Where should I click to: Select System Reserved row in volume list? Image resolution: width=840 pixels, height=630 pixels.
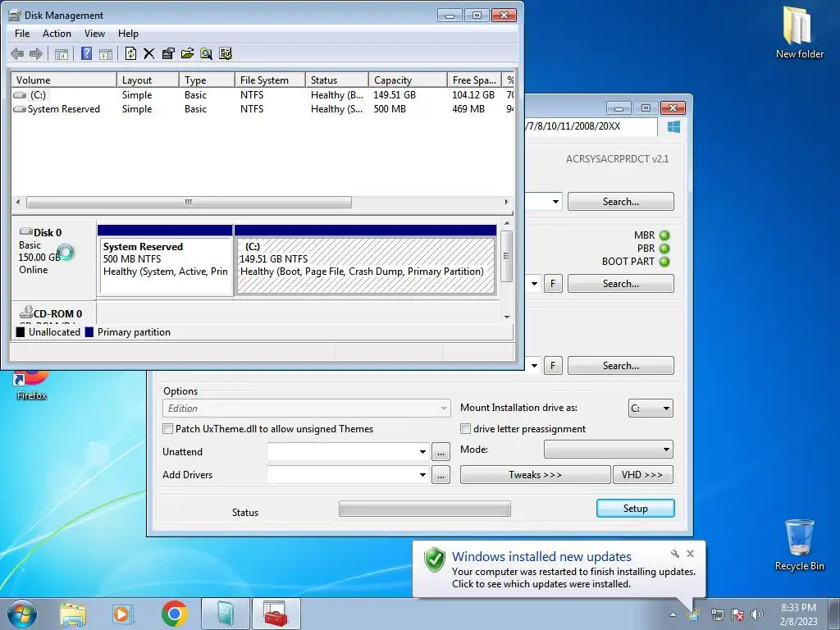262,109
